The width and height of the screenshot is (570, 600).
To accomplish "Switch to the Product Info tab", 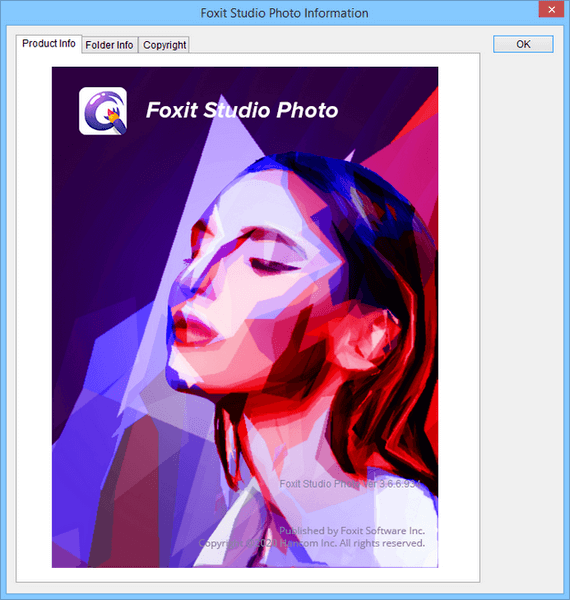I will [x=49, y=44].
